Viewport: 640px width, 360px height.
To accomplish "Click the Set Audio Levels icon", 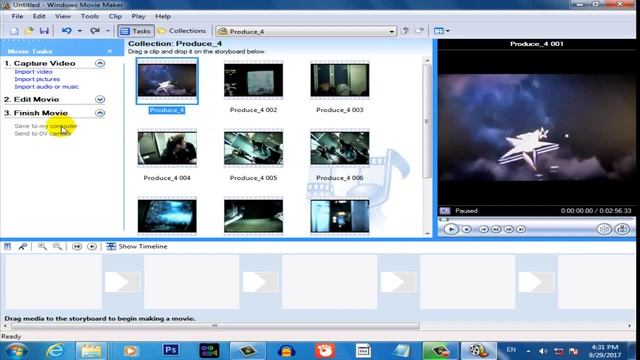I will (8, 247).
